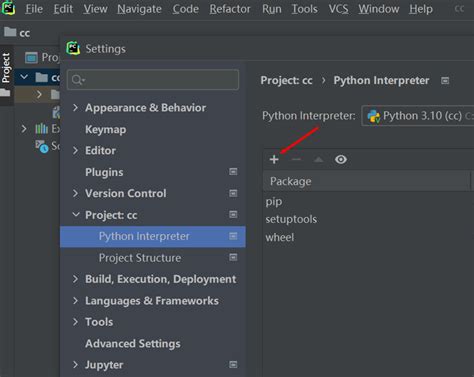Open the Refactor menu
The width and height of the screenshot is (474, 377).
(230, 9)
